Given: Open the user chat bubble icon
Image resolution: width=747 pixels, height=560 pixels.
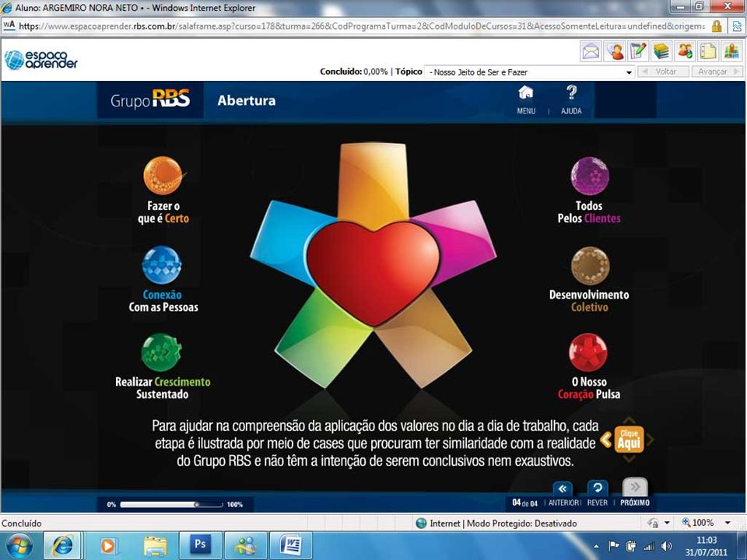Looking at the screenshot, I should (x=614, y=51).
